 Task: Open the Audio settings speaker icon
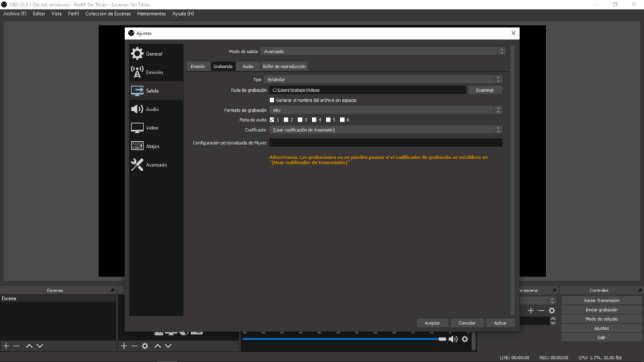(x=137, y=109)
